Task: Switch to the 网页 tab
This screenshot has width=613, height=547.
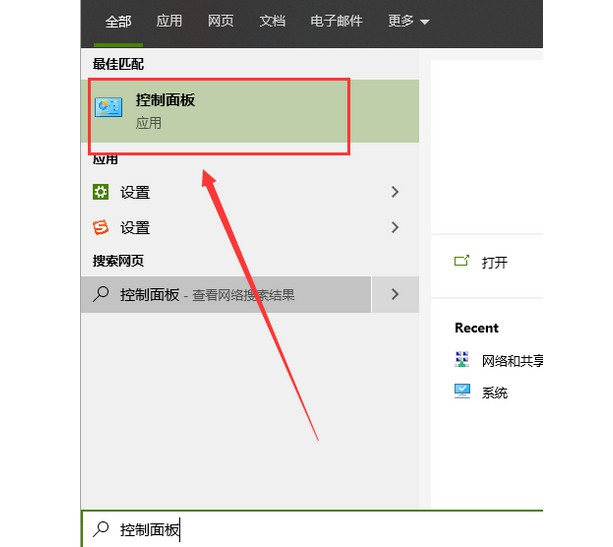Action: pos(220,21)
